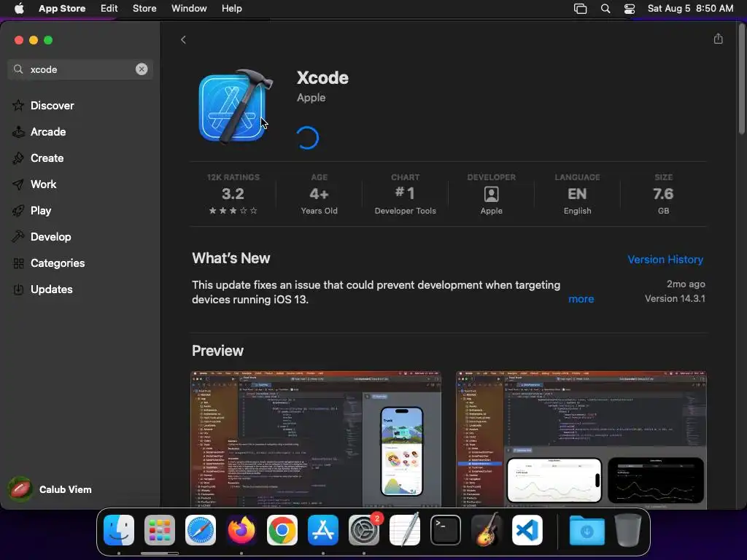Image resolution: width=747 pixels, height=560 pixels.
Task: Click the Xcode app icon
Action: [x=236, y=106]
